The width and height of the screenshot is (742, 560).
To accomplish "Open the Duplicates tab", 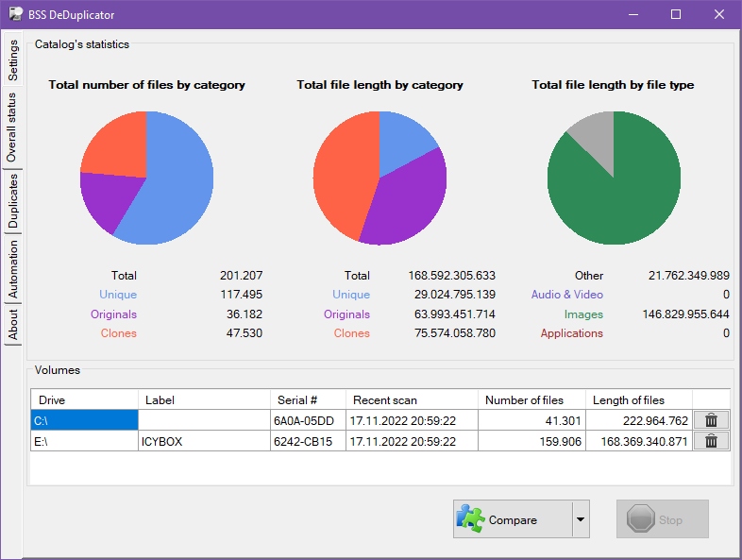I will (13, 201).
